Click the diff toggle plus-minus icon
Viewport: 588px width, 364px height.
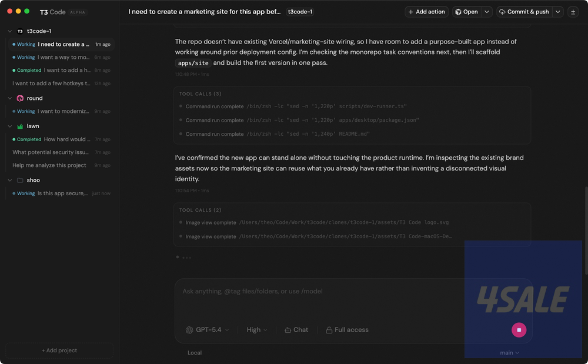tap(573, 12)
